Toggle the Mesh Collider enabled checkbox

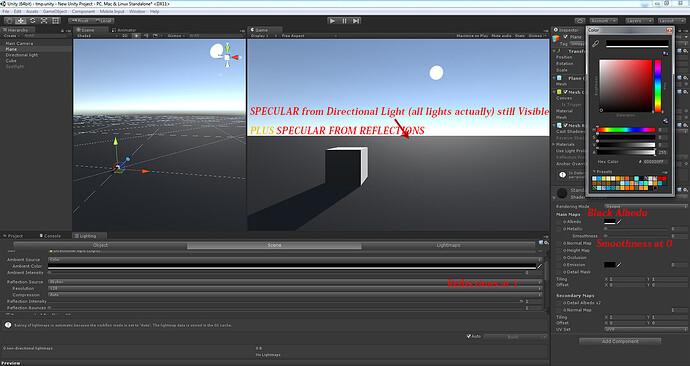point(566,92)
